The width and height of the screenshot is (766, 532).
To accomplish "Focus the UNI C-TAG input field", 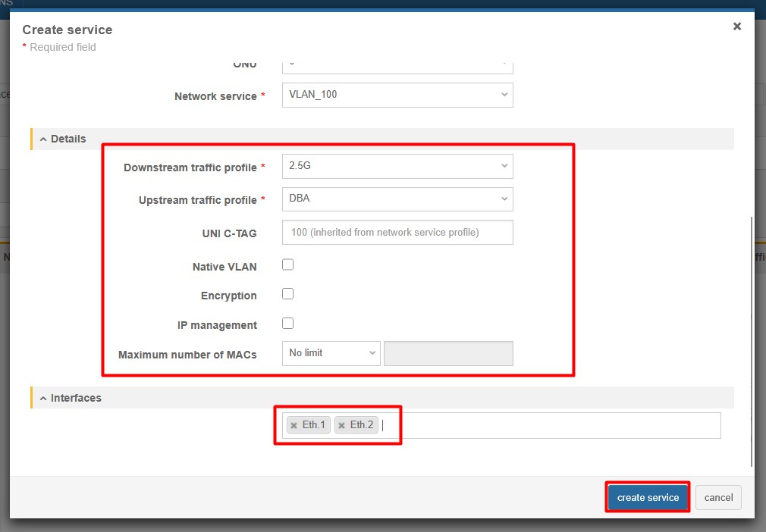I will pyautogui.click(x=397, y=233).
